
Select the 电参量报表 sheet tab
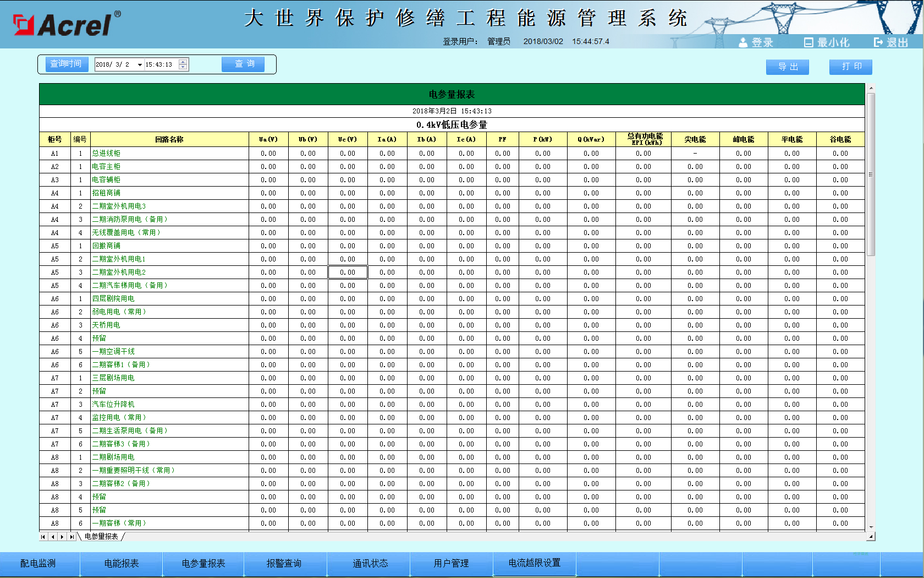[x=101, y=537]
